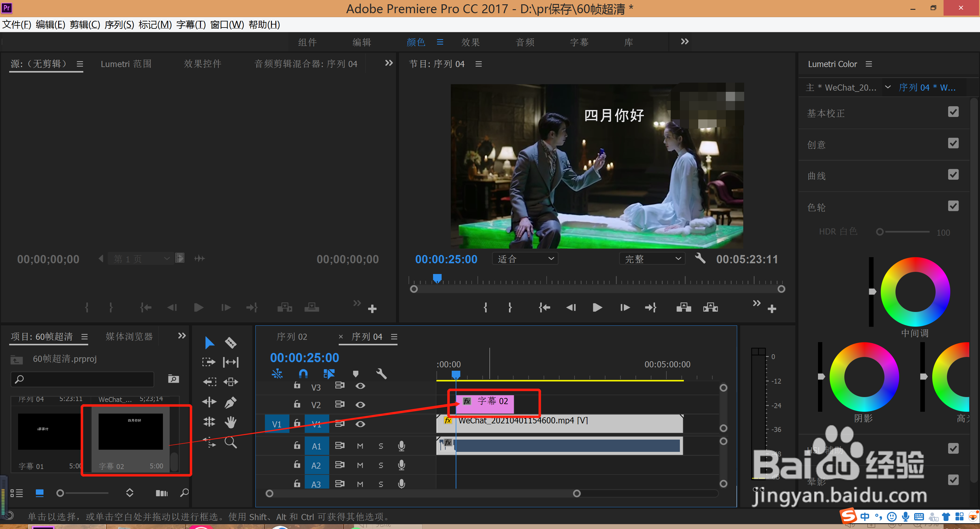Open the 效果 workspace

[x=470, y=42]
